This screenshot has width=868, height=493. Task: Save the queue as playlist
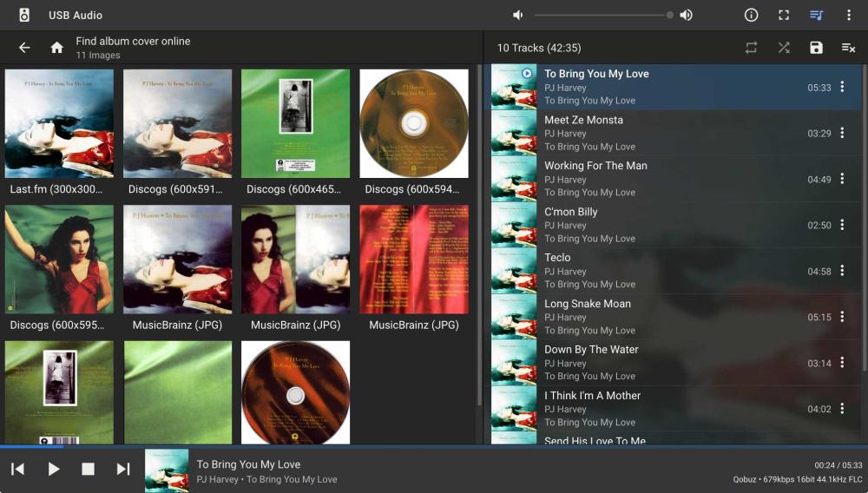click(816, 48)
